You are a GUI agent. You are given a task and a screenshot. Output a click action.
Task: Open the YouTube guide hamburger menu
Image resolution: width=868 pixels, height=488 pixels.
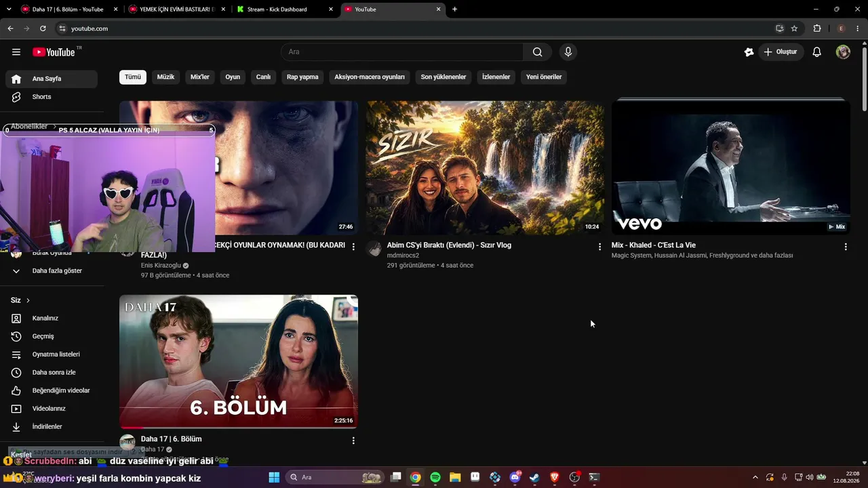16,52
